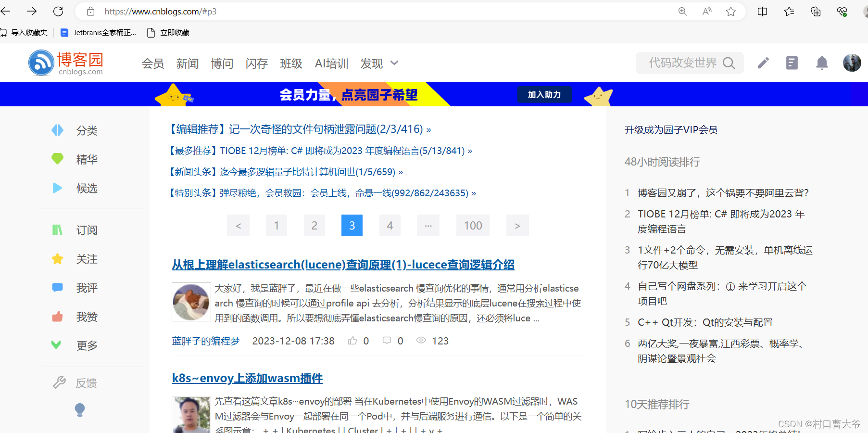Open the 候选 sidebar section

pyautogui.click(x=87, y=188)
